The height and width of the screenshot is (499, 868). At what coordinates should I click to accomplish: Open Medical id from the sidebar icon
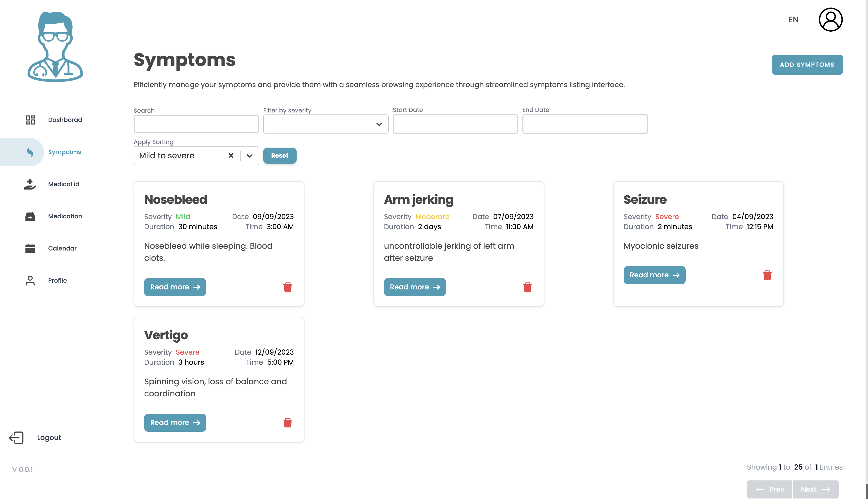pyautogui.click(x=30, y=184)
